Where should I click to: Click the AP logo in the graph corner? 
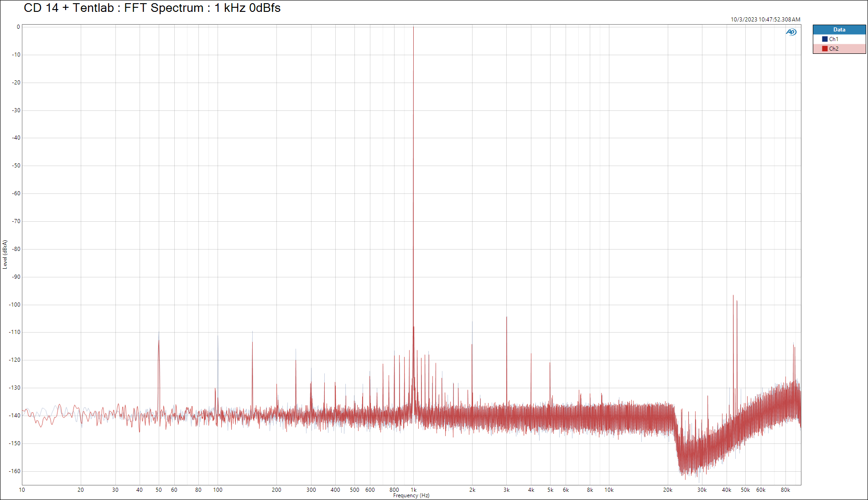coord(791,32)
